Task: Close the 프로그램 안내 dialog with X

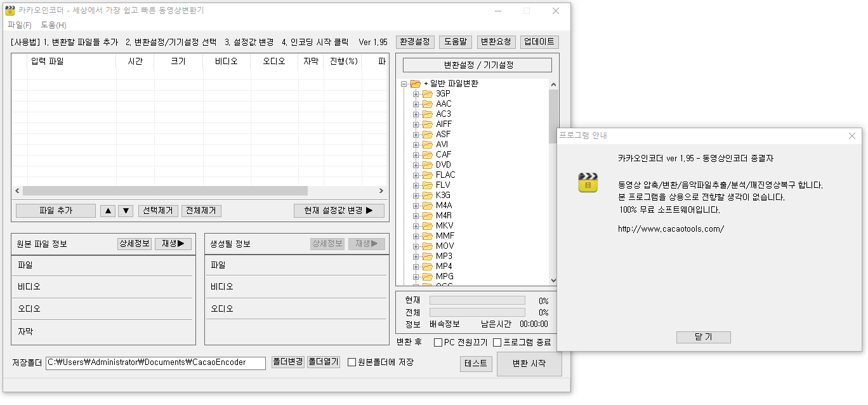Action: [852, 136]
